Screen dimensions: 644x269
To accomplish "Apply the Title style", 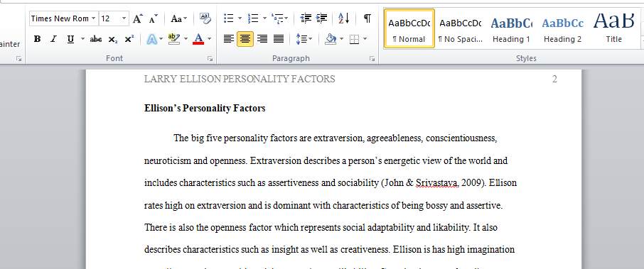I will 614,28.
